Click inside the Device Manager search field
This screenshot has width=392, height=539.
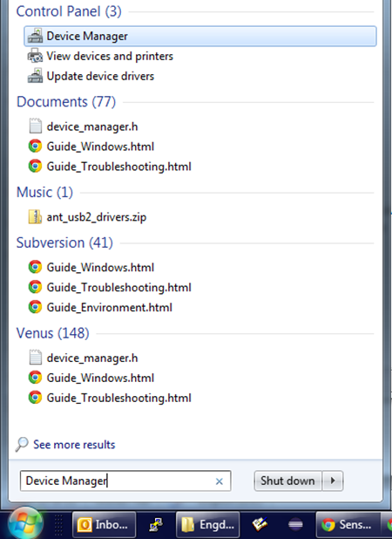click(x=125, y=481)
